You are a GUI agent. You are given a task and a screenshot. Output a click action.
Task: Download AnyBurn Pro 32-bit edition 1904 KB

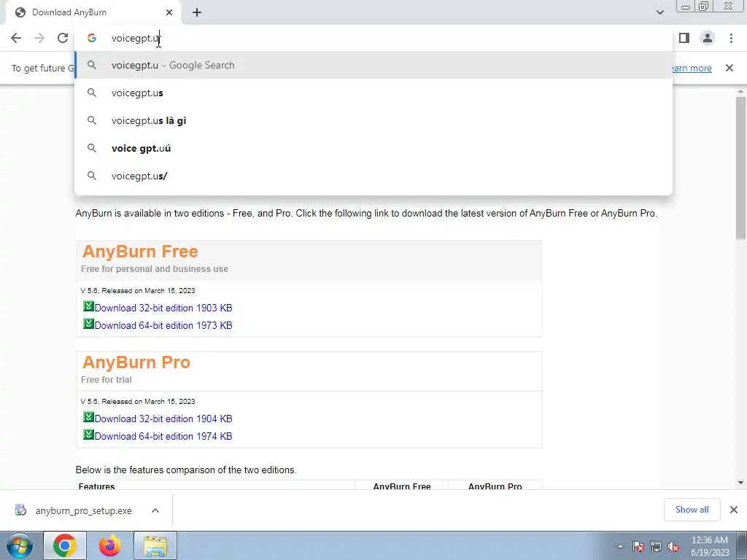[163, 419]
